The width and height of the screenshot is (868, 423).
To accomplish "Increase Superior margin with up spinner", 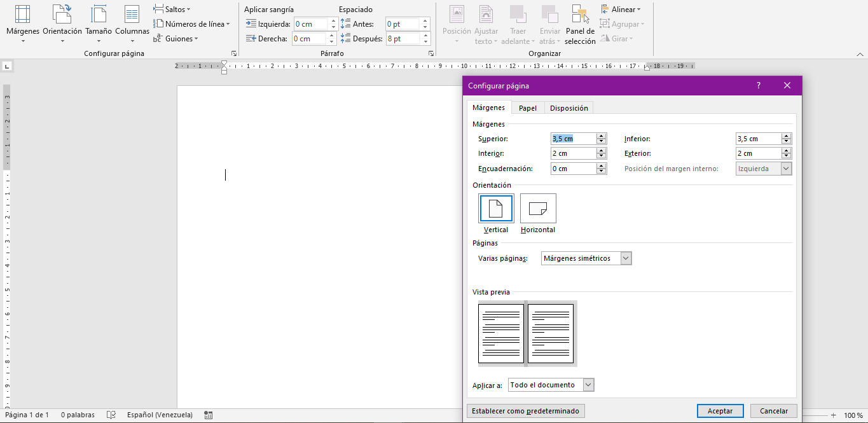I will [602, 136].
